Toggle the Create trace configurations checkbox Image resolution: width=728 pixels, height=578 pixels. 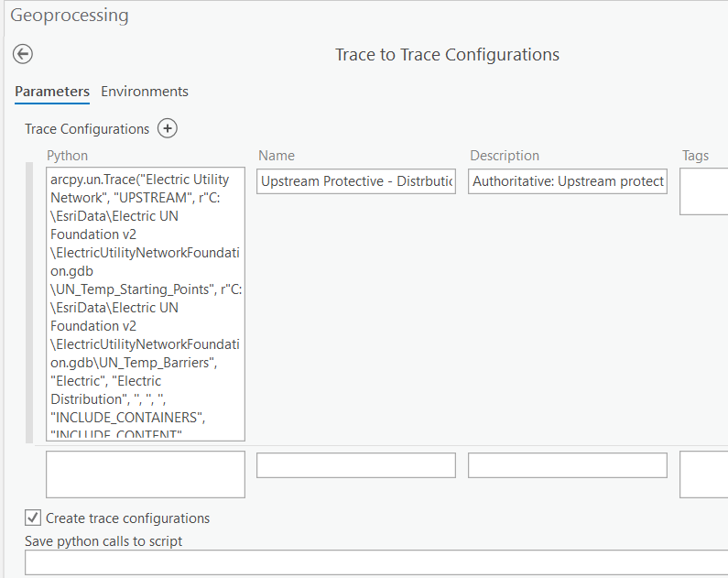(33, 518)
